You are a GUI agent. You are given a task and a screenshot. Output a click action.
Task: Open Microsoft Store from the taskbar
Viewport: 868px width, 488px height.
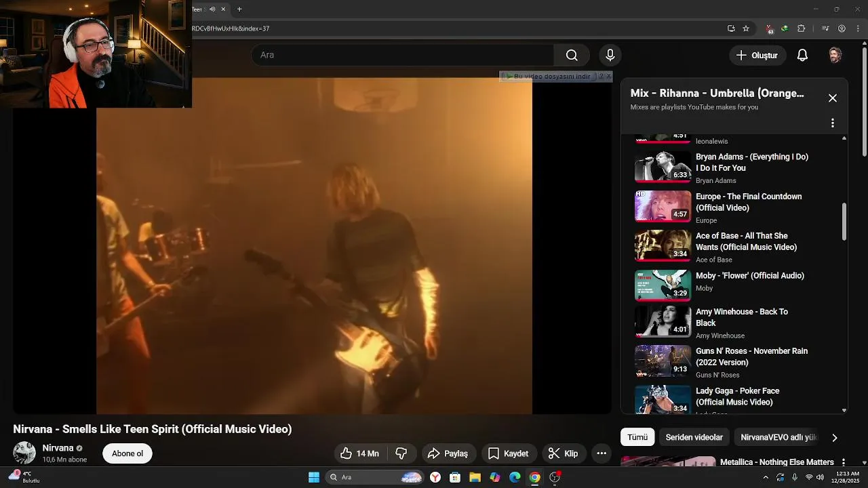coord(455,477)
